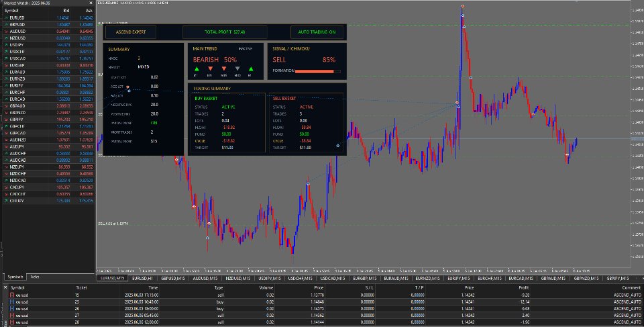Click the down arrow icon beside AUDUSD

point(6,32)
